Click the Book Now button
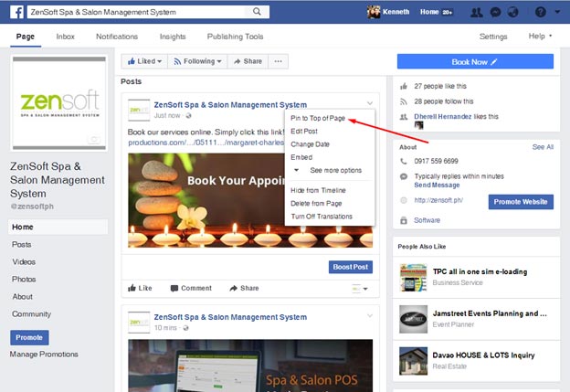 click(475, 62)
